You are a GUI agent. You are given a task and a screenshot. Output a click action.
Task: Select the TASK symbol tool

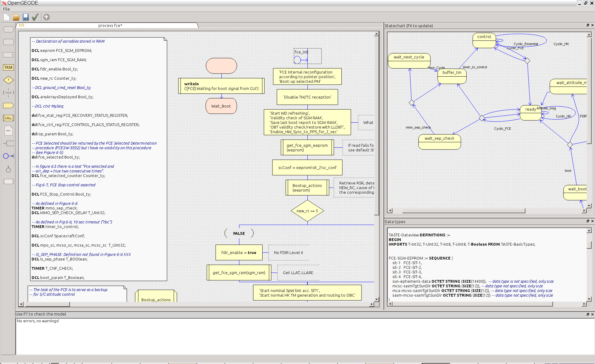(x=8, y=67)
